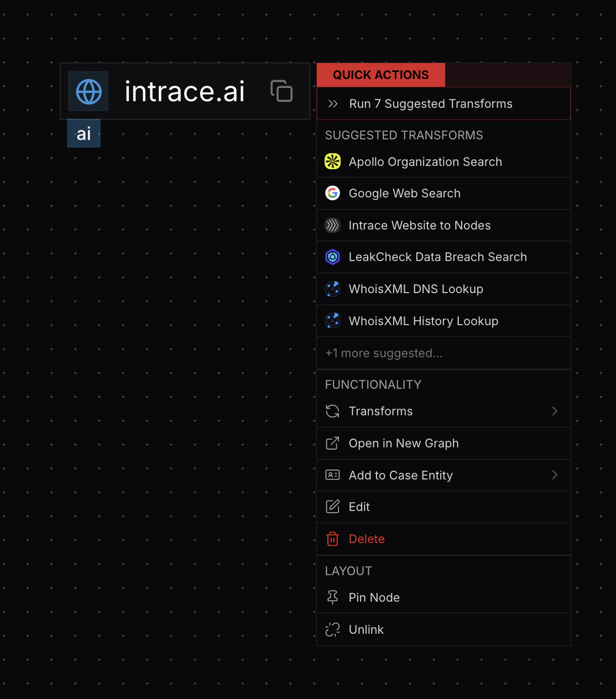
Task: Click the Open in New Graph external icon
Action: point(332,443)
